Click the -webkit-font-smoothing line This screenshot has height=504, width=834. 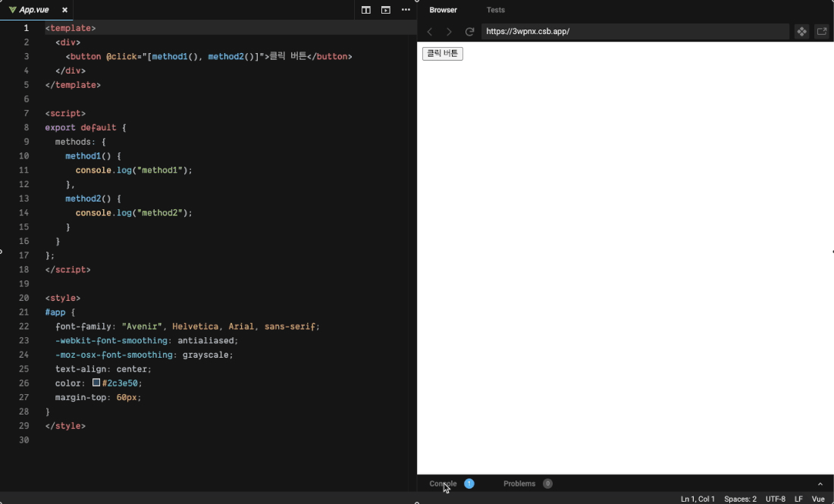coord(147,341)
